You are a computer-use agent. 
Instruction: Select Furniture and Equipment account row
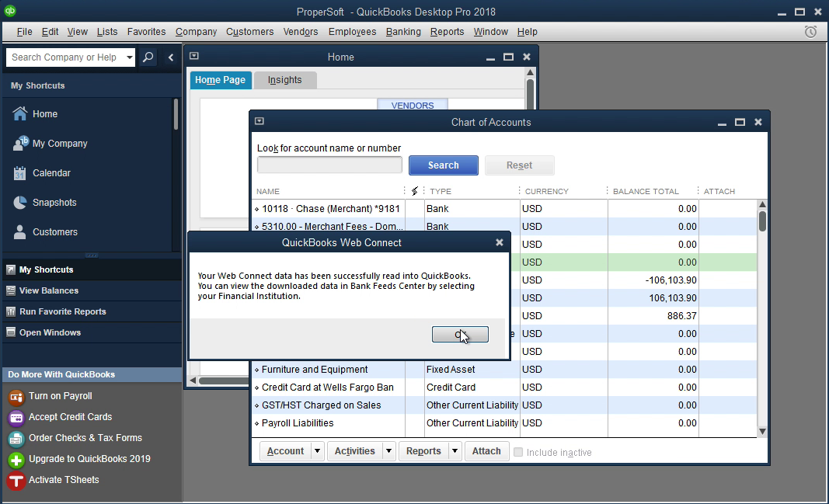(x=504, y=370)
